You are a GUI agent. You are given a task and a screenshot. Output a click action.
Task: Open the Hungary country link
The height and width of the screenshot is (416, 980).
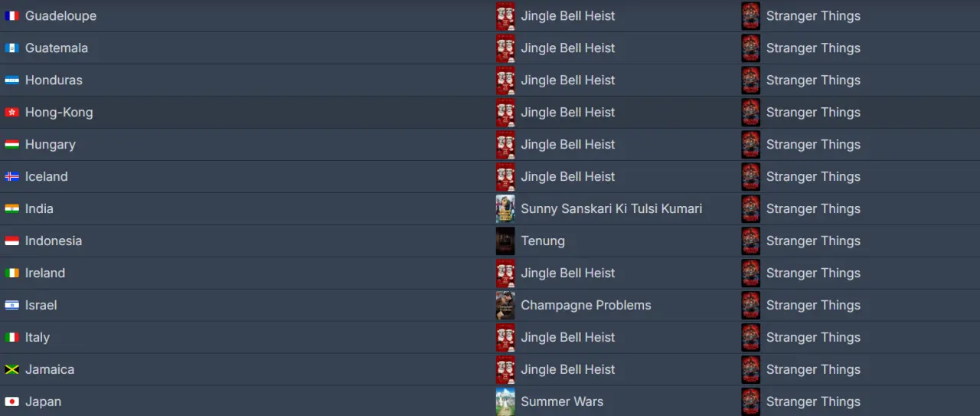point(51,145)
